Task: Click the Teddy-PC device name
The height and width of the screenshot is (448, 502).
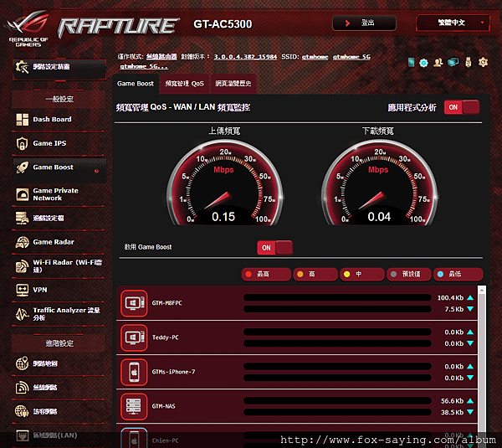Action: click(x=165, y=337)
